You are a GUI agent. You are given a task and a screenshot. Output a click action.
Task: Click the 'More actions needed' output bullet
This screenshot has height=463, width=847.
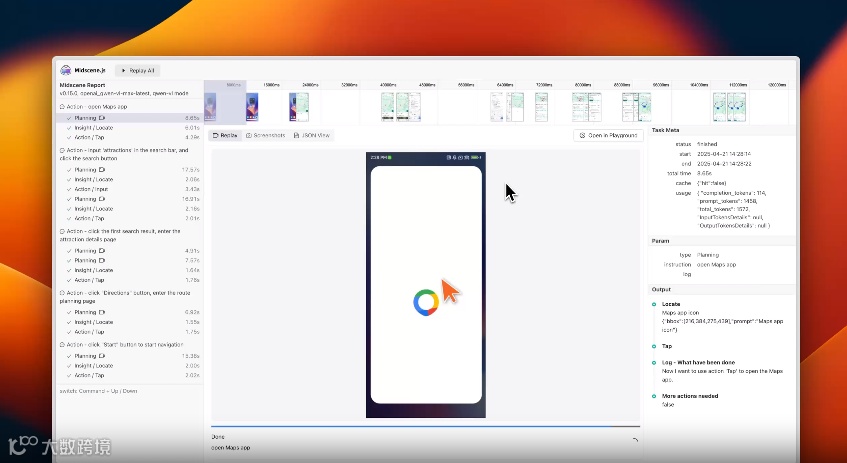click(x=654, y=396)
